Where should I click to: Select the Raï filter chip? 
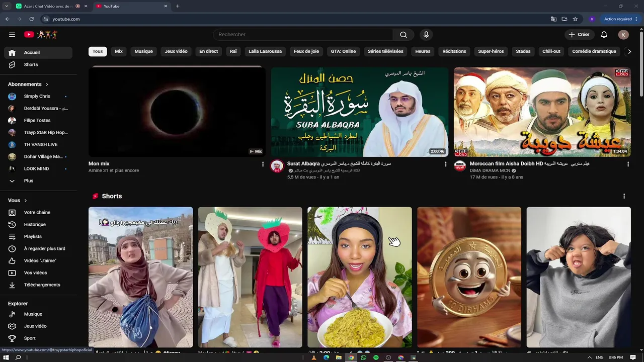click(x=233, y=51)
